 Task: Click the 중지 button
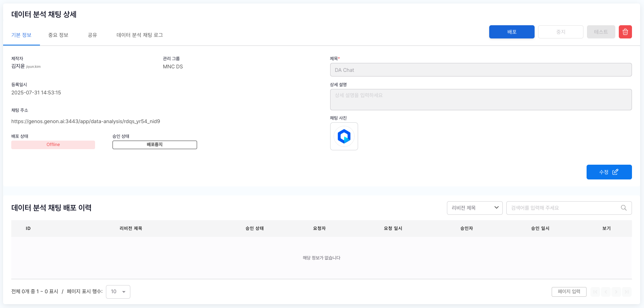(561, 32)
